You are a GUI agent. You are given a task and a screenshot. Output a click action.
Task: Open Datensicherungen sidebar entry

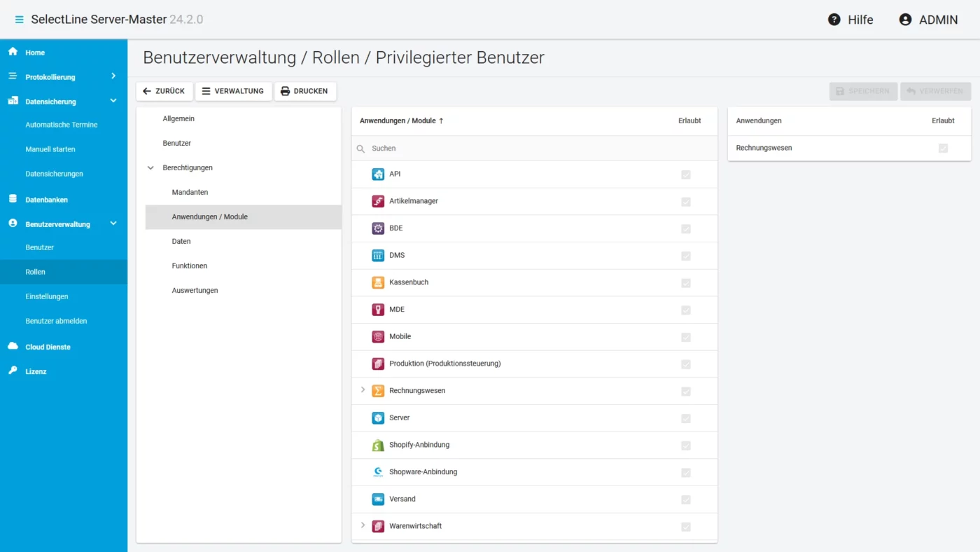54,174
